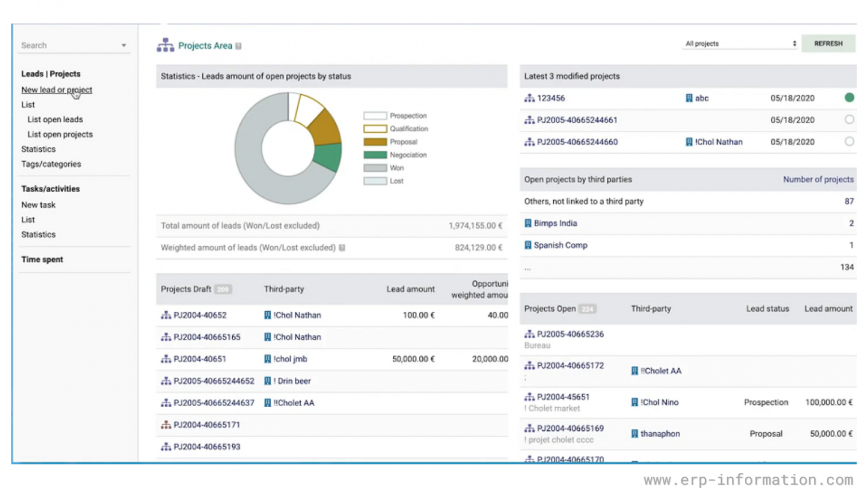Click the info icon after Projects Area title
The width and height of the screenshot is (868, 488).
[x=238, y=45]
